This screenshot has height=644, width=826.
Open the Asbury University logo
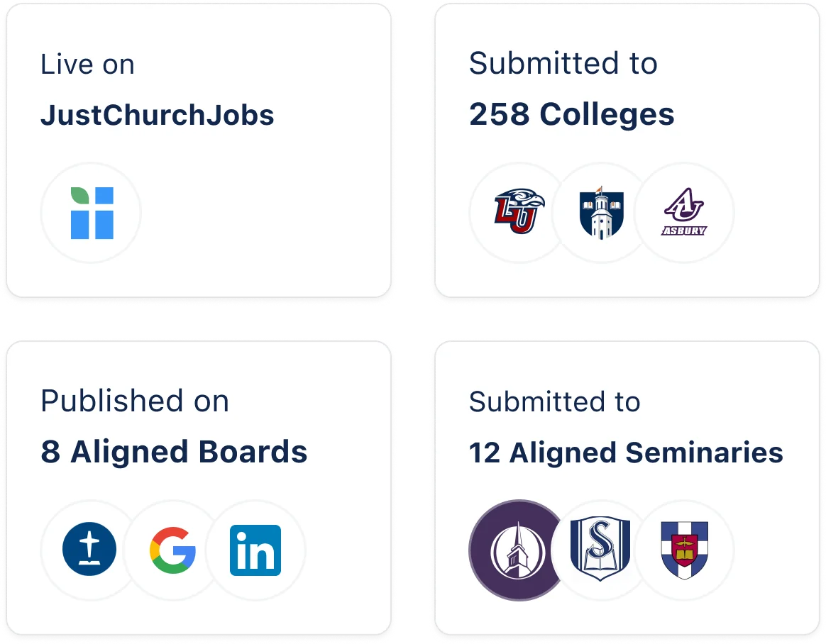[684, 213]
